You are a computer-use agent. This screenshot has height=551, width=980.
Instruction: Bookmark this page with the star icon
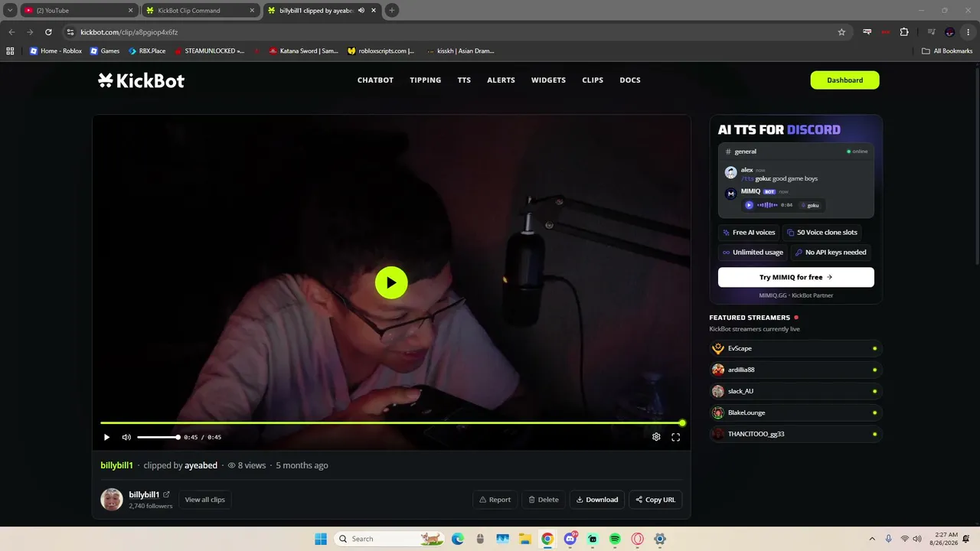point(841,32)
